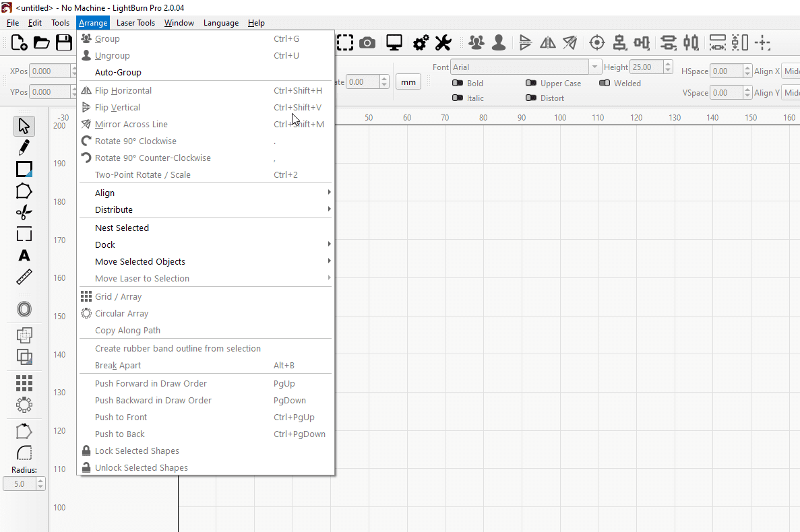The height and width of the screenshot is (532, 800).
Task: Click the Radius stepper arrows
Action: (40, 484)
